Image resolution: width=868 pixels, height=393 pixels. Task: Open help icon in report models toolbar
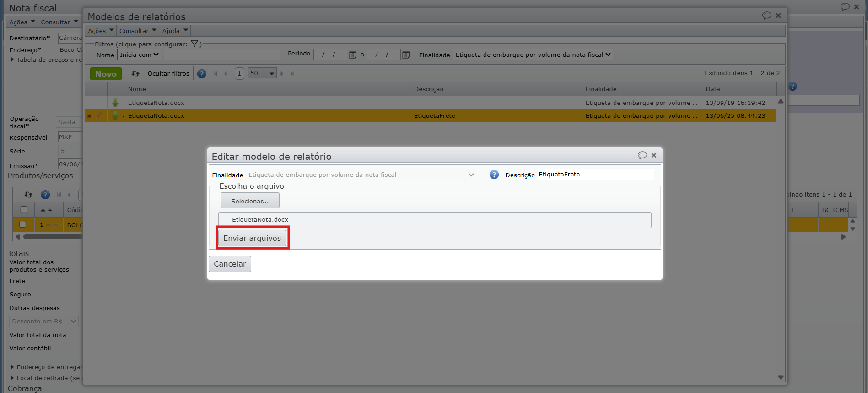point(201,74)
